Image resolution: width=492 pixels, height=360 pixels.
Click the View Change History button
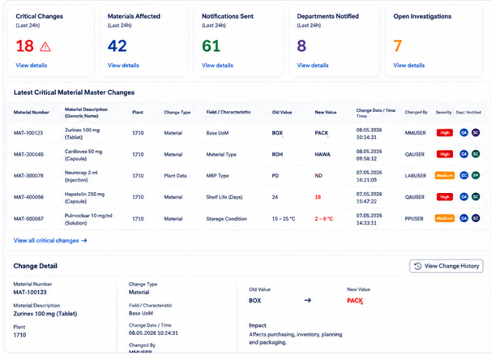pyautogui.click(x=446, y=266)
